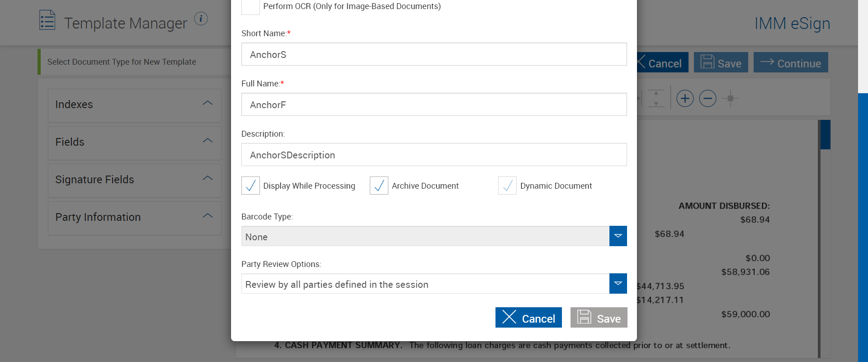This screenshot has height=362, width=868.
Task: Cancel the document type dialog
Action: (528, 318)
